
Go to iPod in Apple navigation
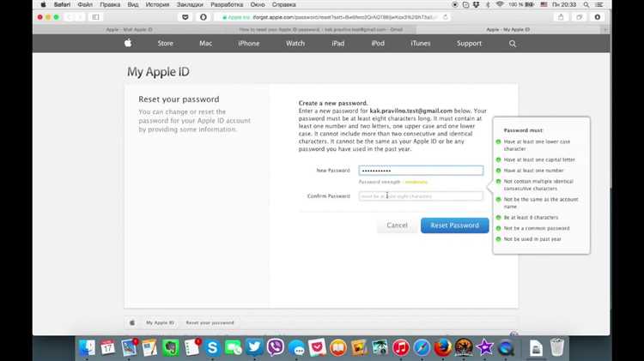click(x=378, y=43)
